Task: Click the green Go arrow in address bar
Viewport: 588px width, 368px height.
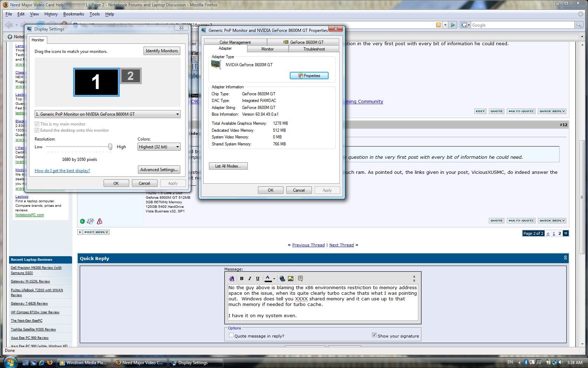Action: click(x=453, y=25)
